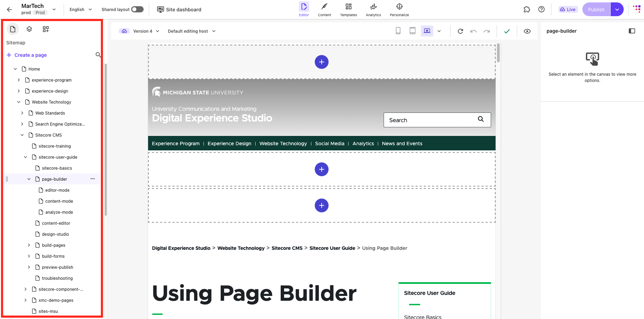Viewport: 644px width, 319px height.
Task: Open the MarTech site dropdown
Action: point(54,9)
